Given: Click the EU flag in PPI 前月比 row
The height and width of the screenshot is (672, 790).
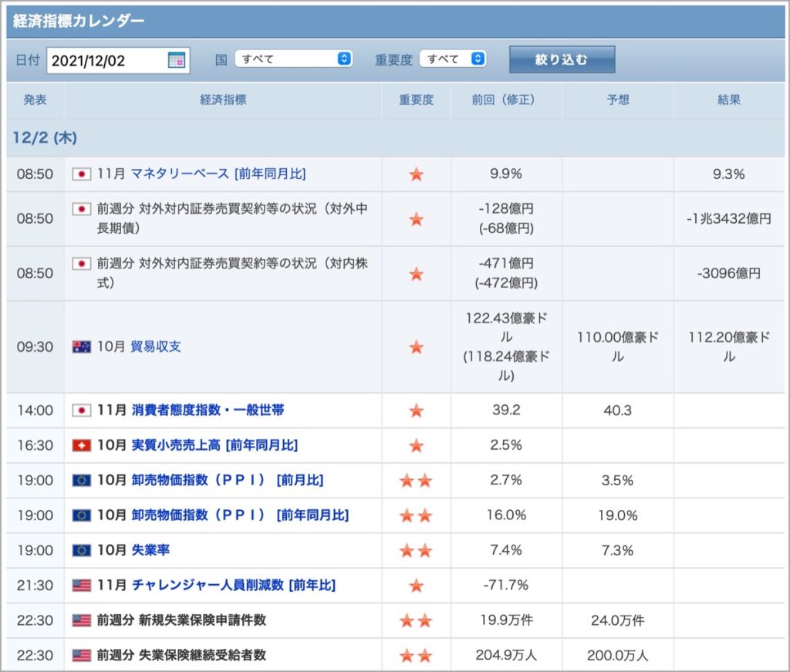Looking at the screenshot, I should pos(82,480).
